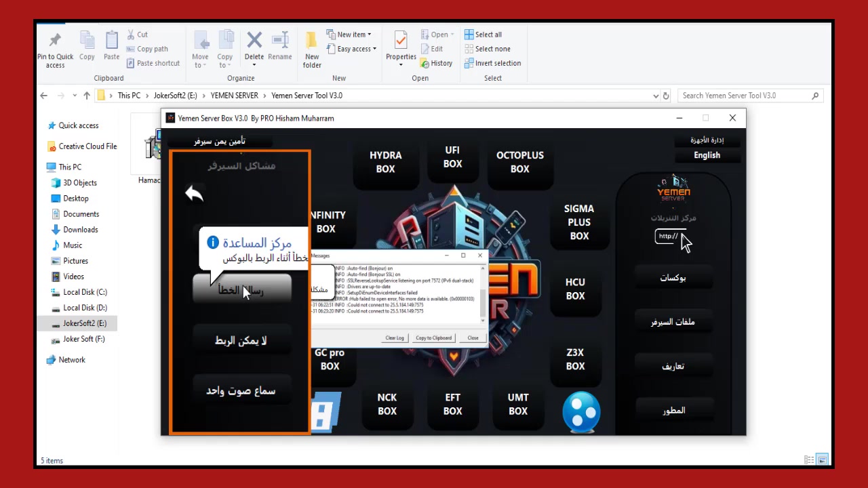Screen dimensions: 868x488
Task: Switch Explorer to large icons view
Action: click(822, 460)
